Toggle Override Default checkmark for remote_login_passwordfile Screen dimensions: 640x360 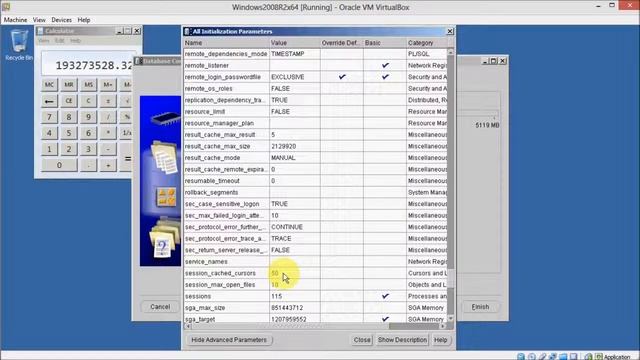(x=342, y=77)
